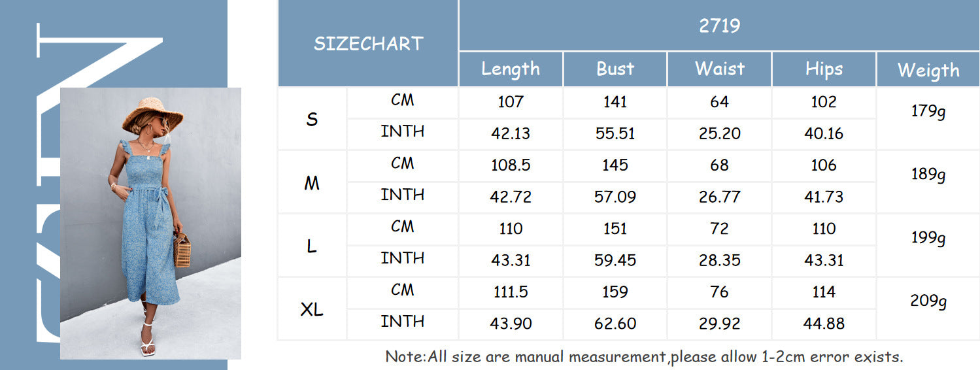980x370 pixels.
Task: Click the model photo in blue jumpsuit
Action: (150, 222)
